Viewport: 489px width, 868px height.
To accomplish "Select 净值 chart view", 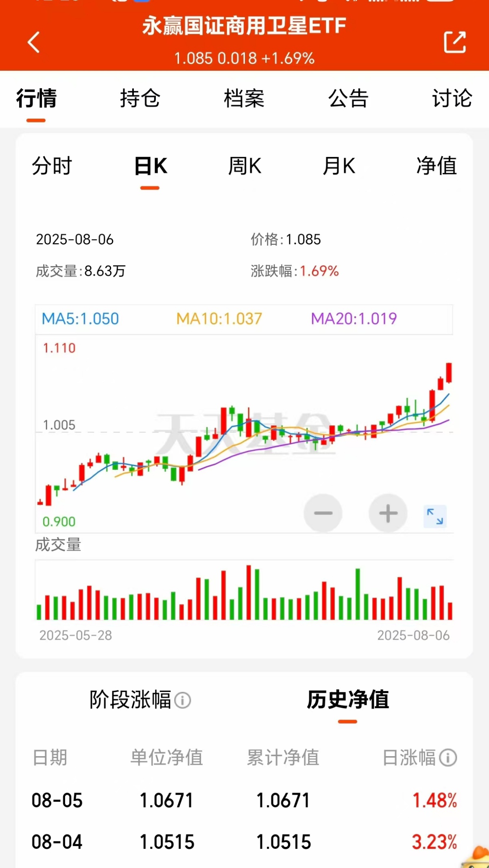I will pos(437,166).
